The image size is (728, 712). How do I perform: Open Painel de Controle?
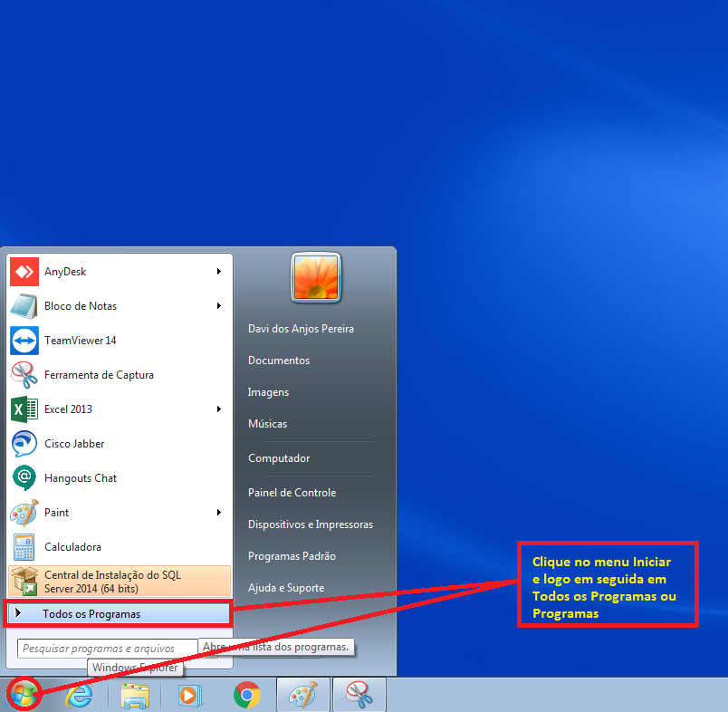pos(292,493)
